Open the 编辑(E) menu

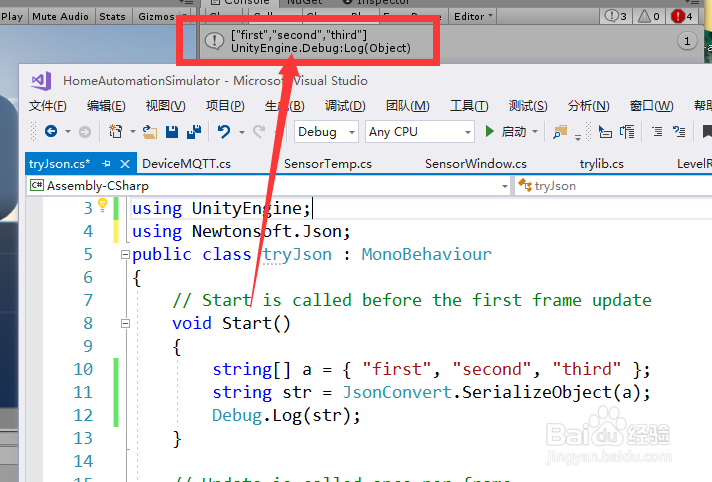click(106, 106)
